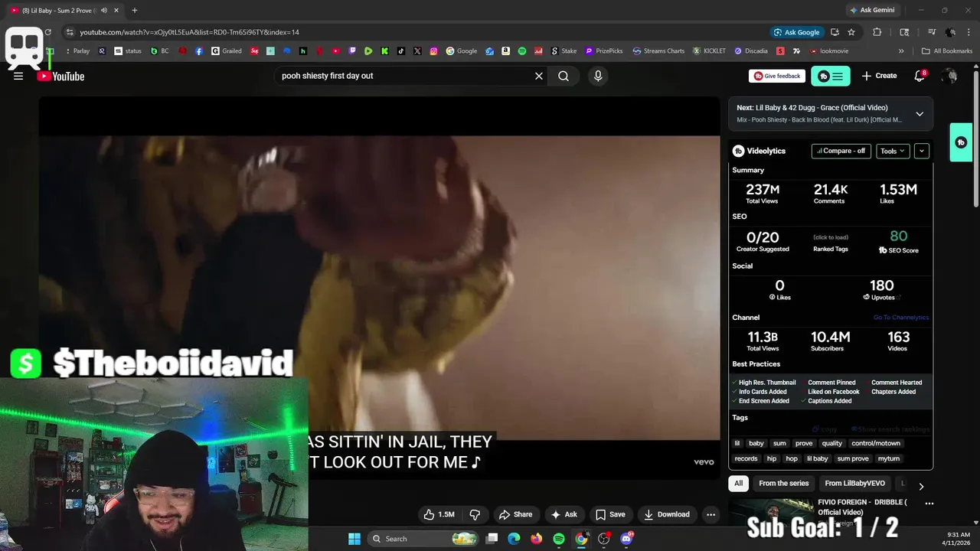Click the Ask button below the video

(564, 514)
